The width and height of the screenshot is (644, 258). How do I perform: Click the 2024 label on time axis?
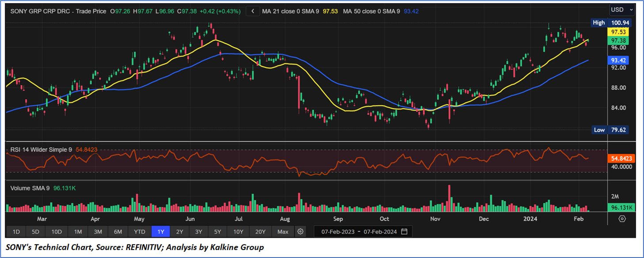(530, 219)
